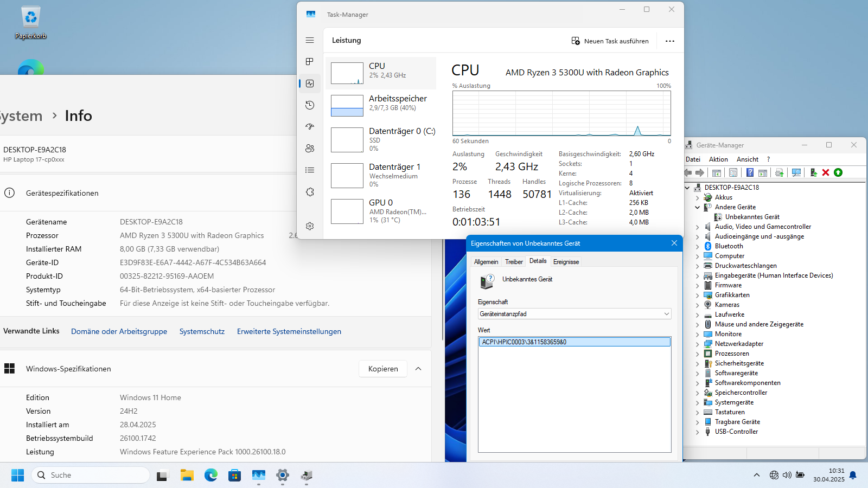Collapse DESKTOP-E9A2C18 root tree node
868x488 pixels.
687,188
